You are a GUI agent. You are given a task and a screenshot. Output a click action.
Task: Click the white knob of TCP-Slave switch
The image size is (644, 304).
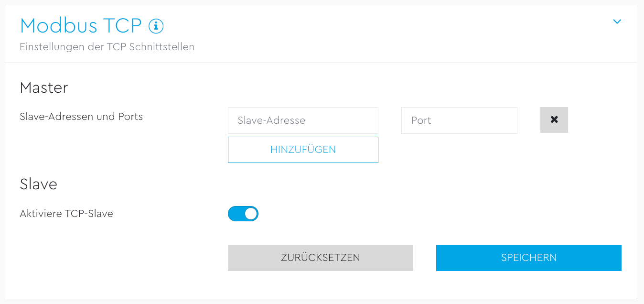pos(251,214)
